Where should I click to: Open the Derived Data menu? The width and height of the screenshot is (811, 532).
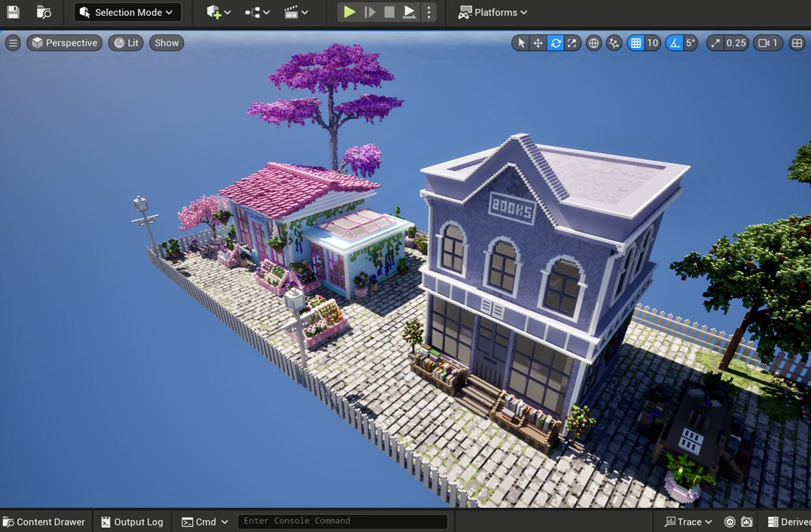pyautogui.click(x=789, y=521)
